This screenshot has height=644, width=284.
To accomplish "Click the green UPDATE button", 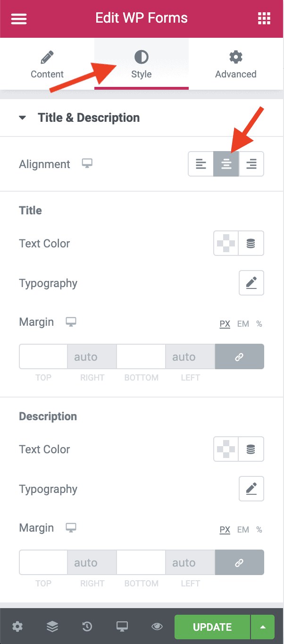I will click(x=212, y=627).
